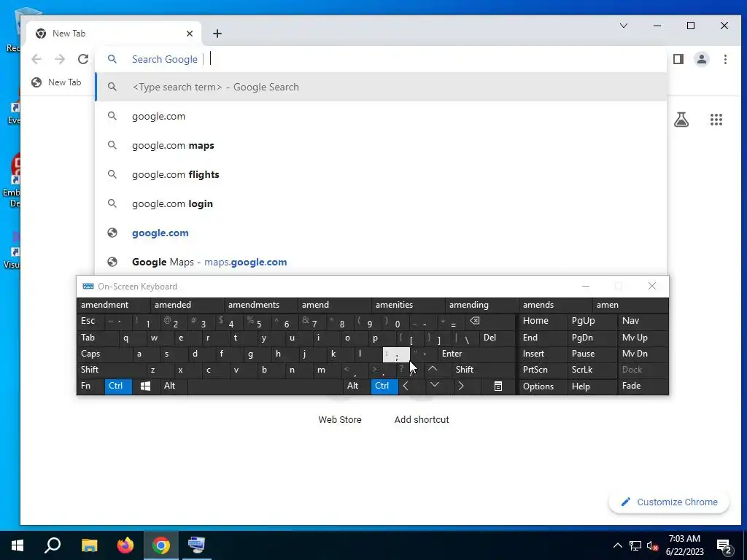Reload the page in Chrome
Viewport: 747px width, 560px height.
(x=83, y=59)
